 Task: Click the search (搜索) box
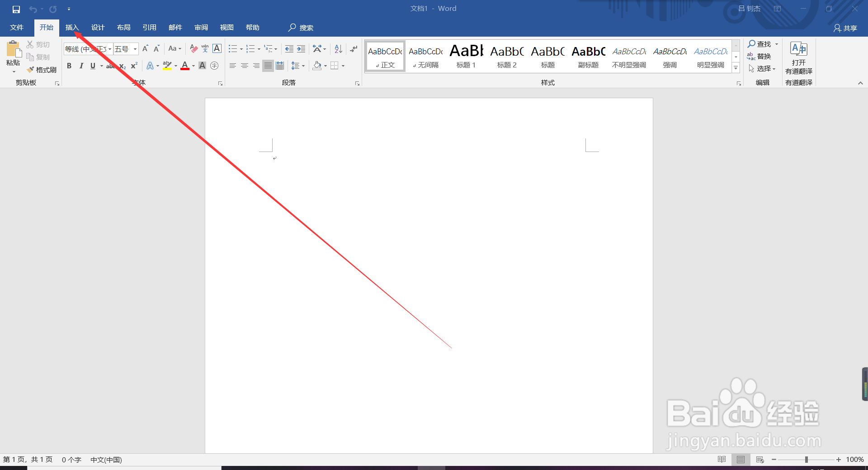[x=301, y=28]
